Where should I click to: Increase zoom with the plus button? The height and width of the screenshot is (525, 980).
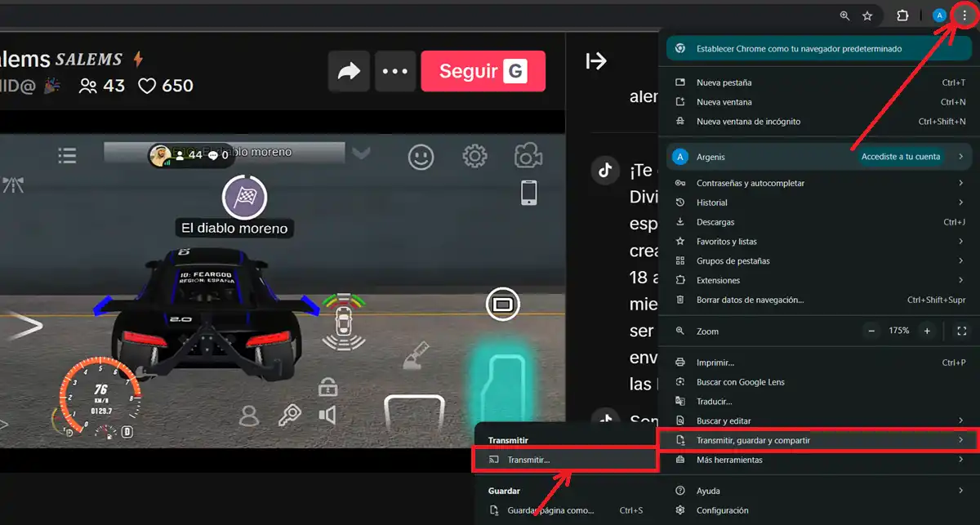[926, 331]
